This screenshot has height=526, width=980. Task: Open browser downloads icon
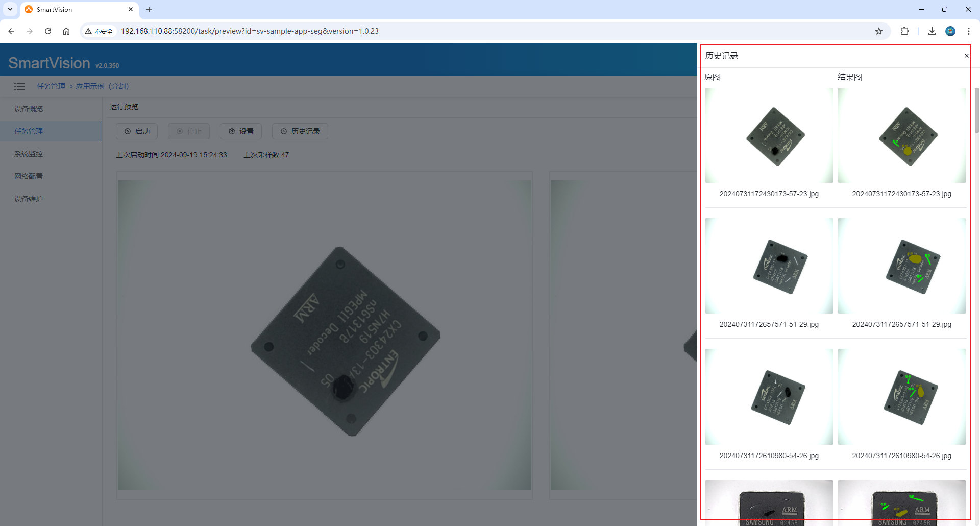[932, 31]
